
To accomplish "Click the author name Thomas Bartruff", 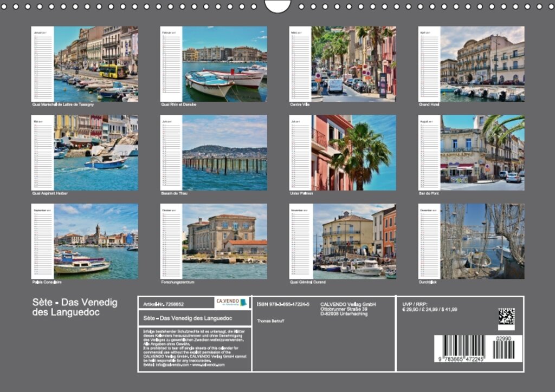I will pos(270,321).
